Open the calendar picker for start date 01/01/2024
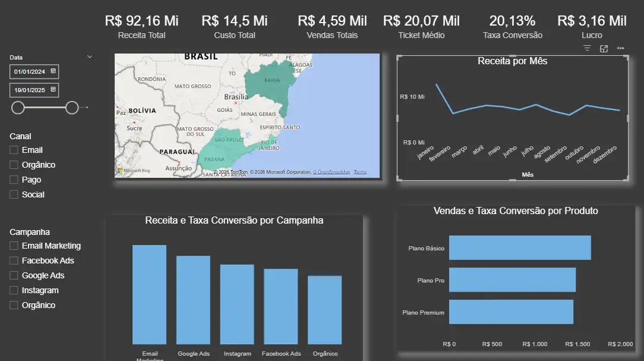Viewport: 644px width, 361px height. [x=53, y=71]
